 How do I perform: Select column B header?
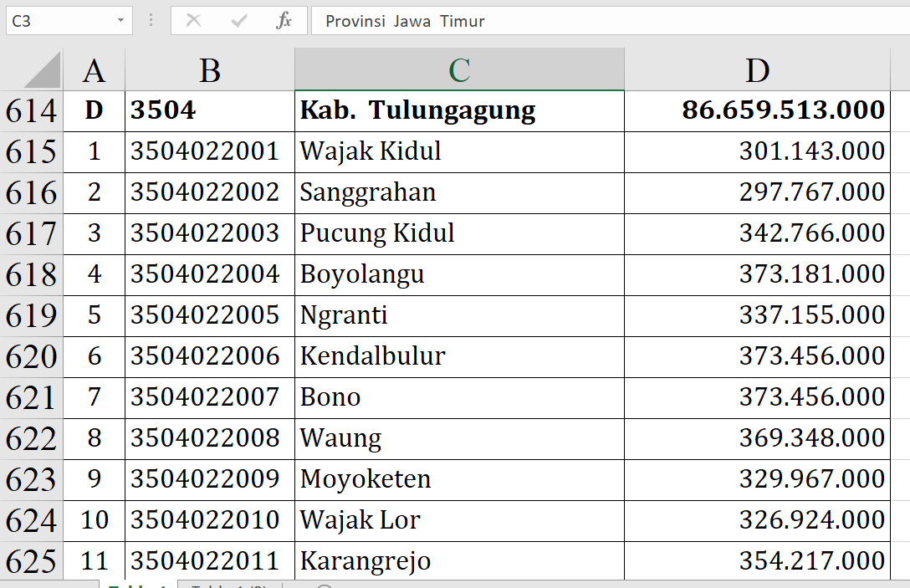[x=209, y=70]
